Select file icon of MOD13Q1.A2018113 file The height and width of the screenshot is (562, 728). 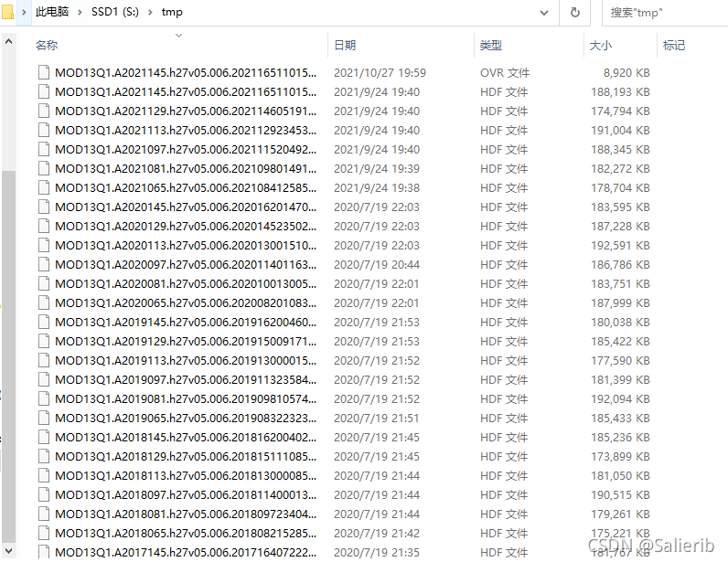(x=44, y=476)
